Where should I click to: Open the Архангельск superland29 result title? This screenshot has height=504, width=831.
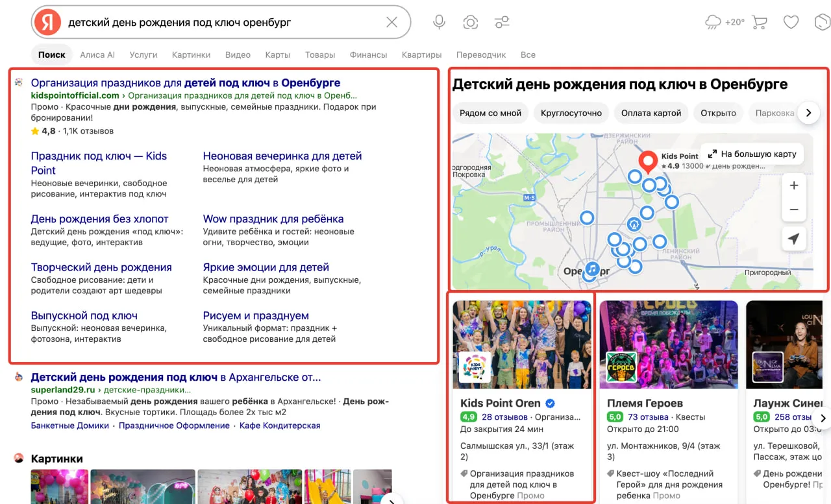[176, 377]
